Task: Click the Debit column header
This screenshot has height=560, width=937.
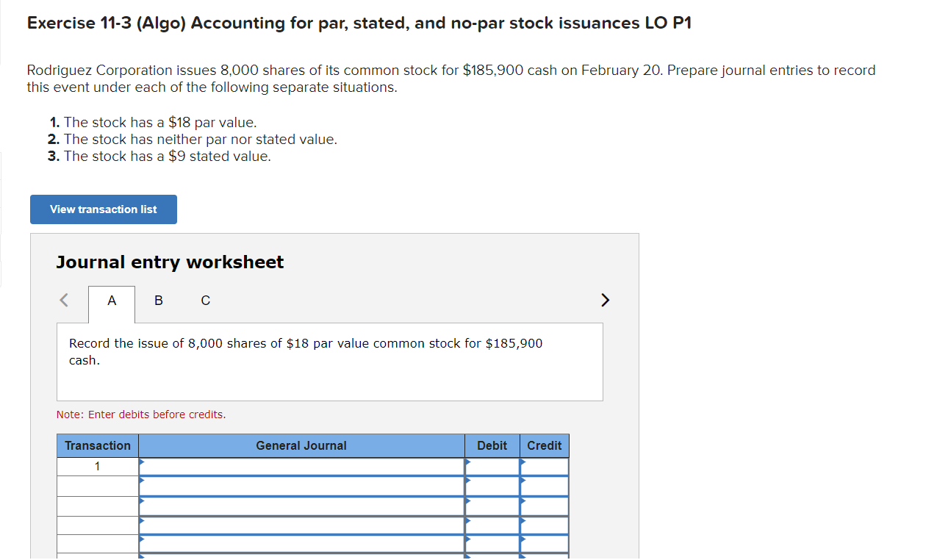Action: [x=492, y=446]
